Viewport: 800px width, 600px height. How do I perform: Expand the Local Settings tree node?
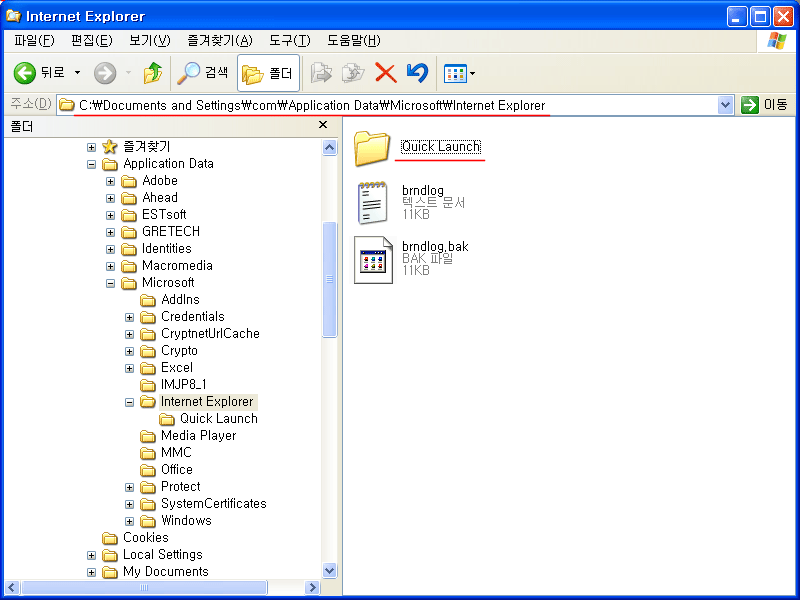91,556
